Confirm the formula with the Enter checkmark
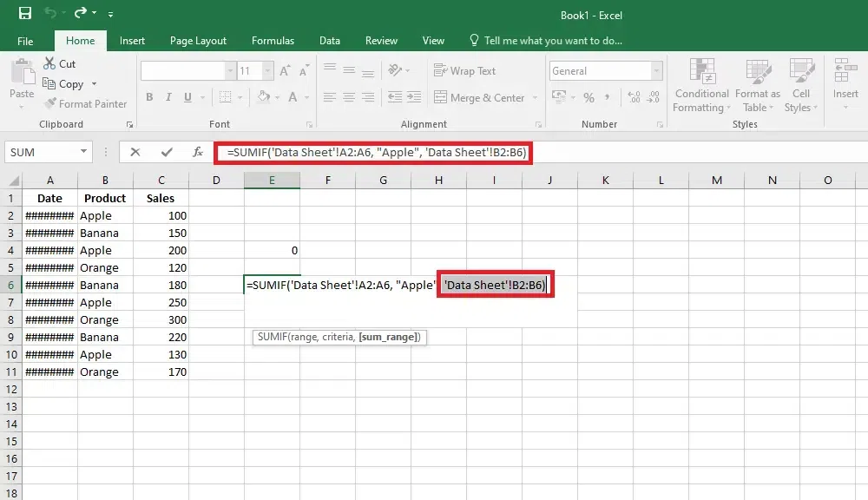 (166, 152)
